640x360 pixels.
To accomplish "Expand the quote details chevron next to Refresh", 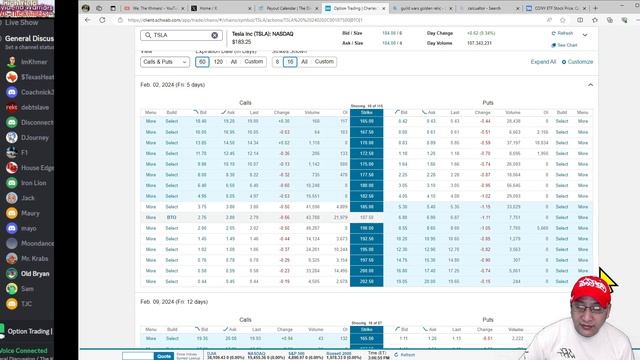I will coord(585,35).
